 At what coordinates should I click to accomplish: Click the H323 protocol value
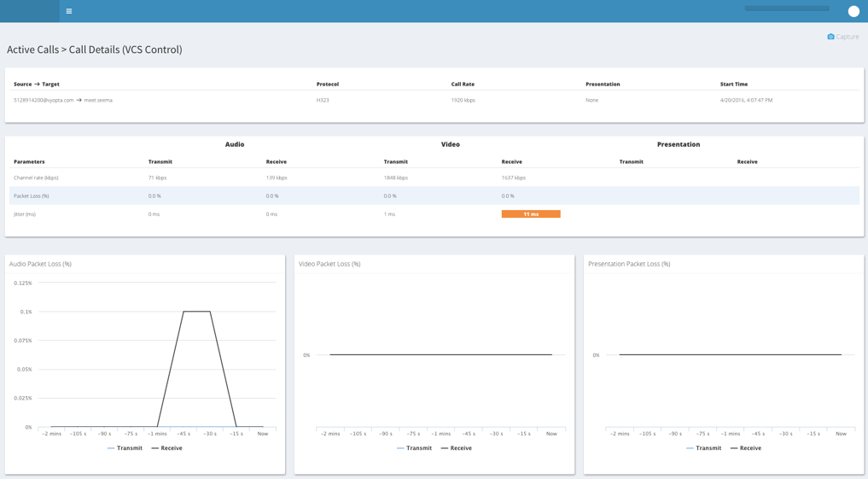[322, 100]
